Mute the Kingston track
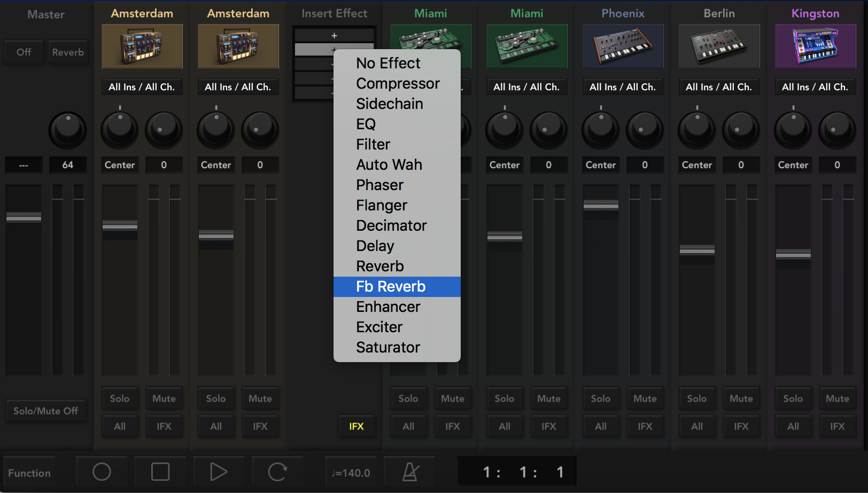 click(x=838, y=398)
